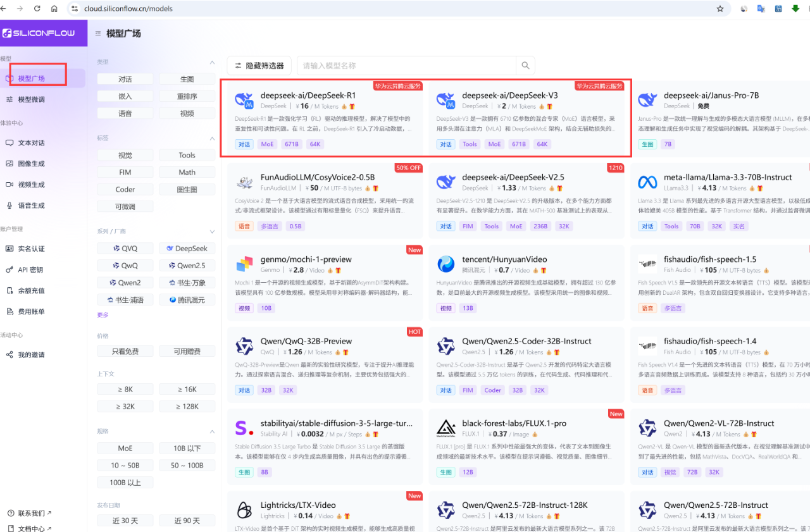Open 我的邀请 in sidebar
This screenshot has height=532, width=810.
click(42, 355)
